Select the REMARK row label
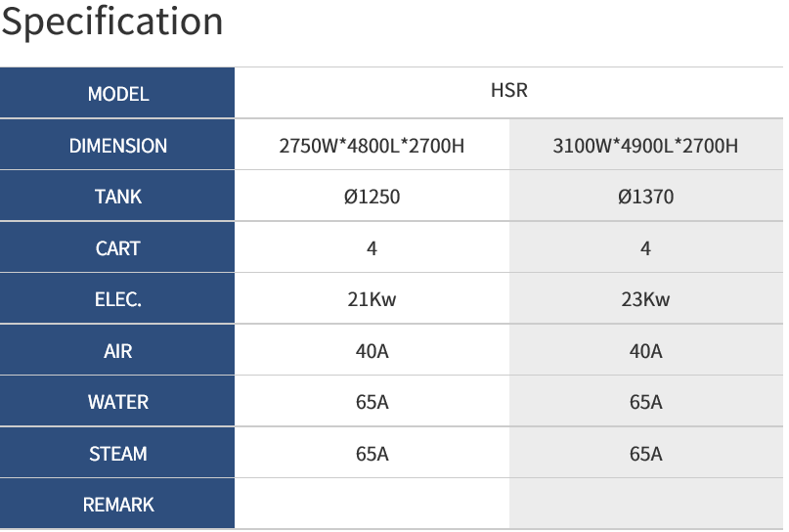Image resolution: width=789 pixels, height=532 pixels. (117, 504)
